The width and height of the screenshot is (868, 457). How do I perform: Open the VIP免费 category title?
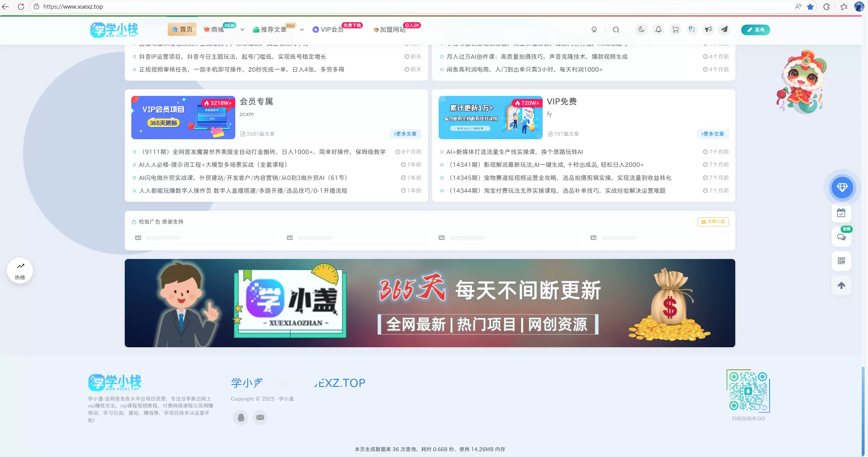click(x=562, y=101)
